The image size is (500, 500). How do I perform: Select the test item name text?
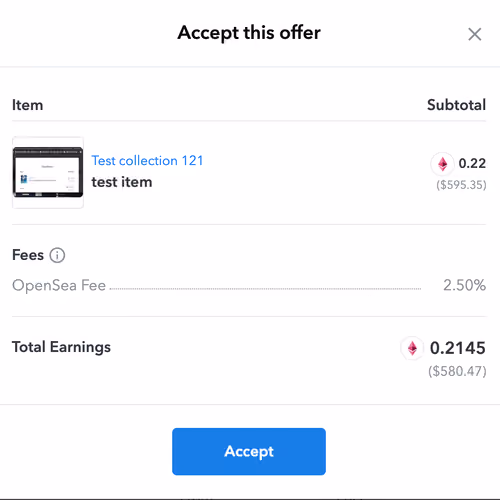pos(122,182)
